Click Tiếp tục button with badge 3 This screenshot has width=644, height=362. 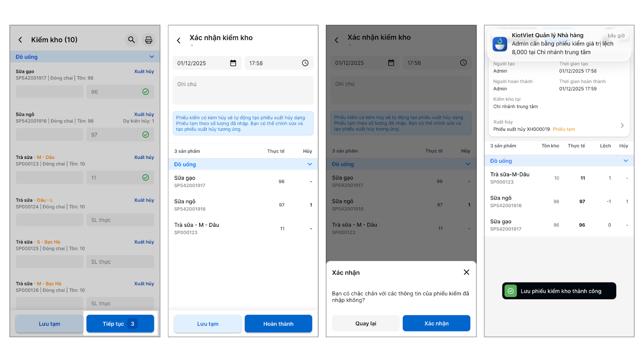[x=120, y=324]
